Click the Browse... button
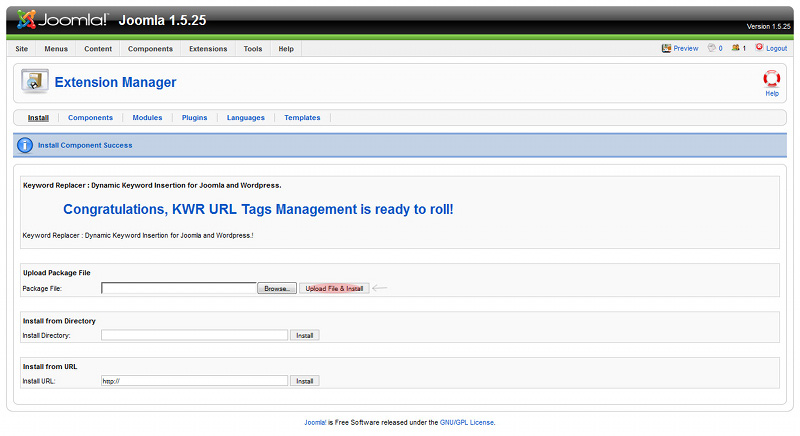This screenshot has height=436, width=800. pos(277,289)
